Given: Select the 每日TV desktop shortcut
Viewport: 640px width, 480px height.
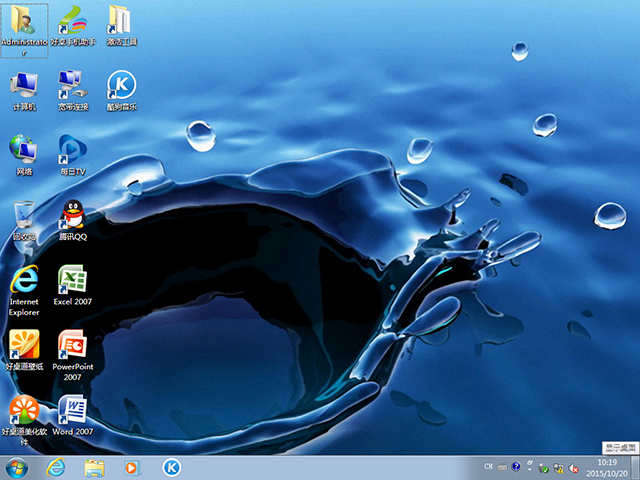Looking at the screenshot, I should click(x=73, y=154).
